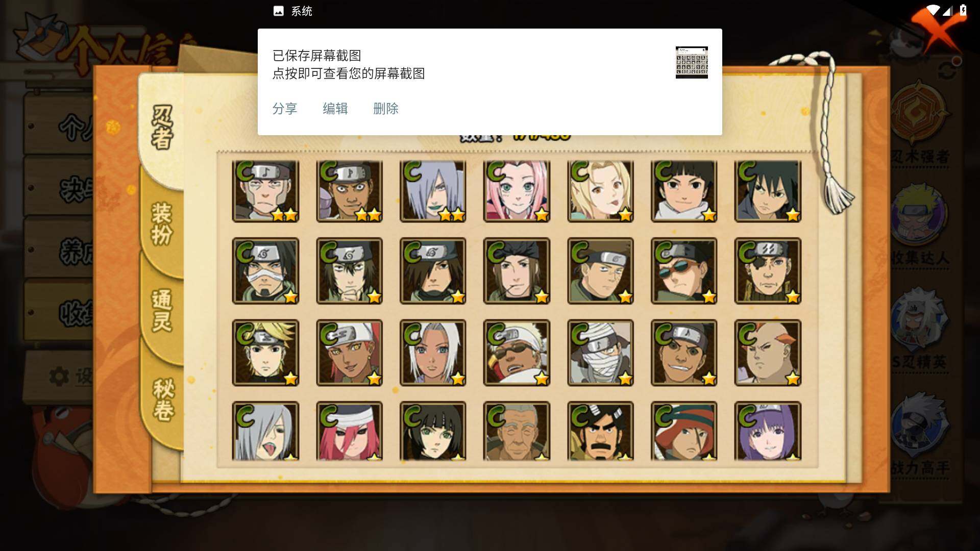Tap 编辑 in the screenshot notification
980x551 pixels.
tap(335, 109)
